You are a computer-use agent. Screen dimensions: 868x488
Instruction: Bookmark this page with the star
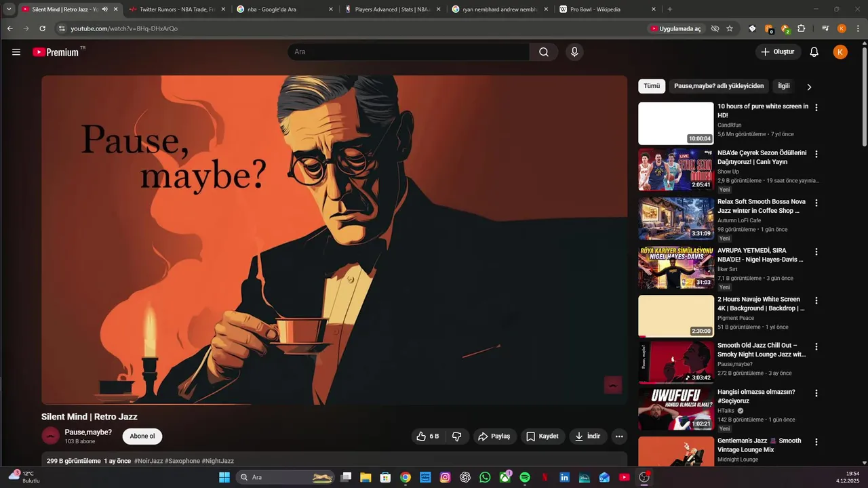[730, 28]
